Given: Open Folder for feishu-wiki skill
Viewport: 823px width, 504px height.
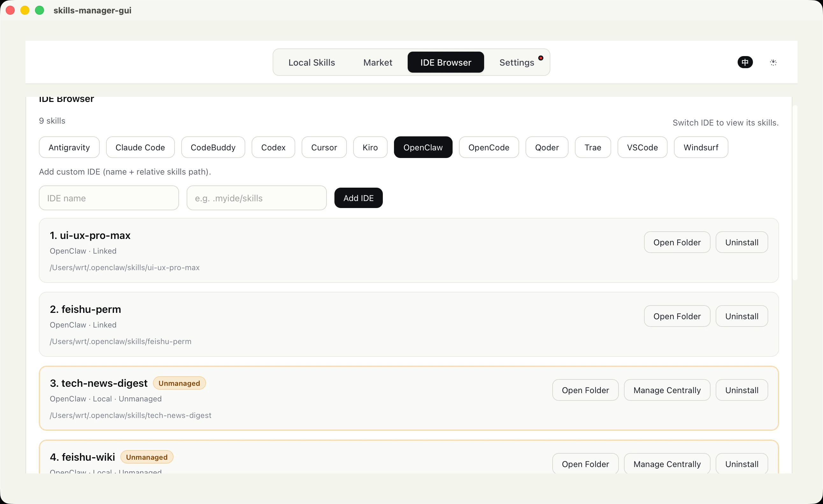Looking at the screenshot, I should (x=585, y=464).
